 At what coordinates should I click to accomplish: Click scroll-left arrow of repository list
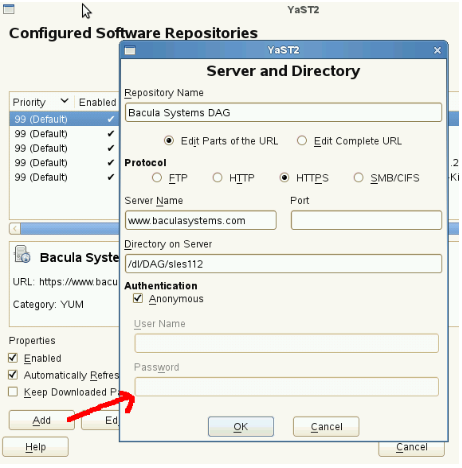tap(15, 229)
